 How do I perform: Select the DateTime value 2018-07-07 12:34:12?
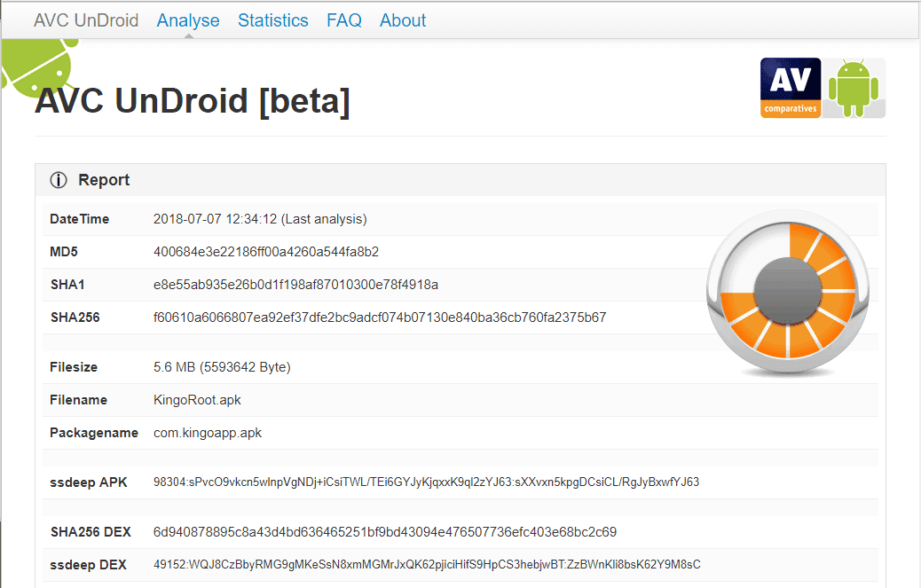point(260,219)
